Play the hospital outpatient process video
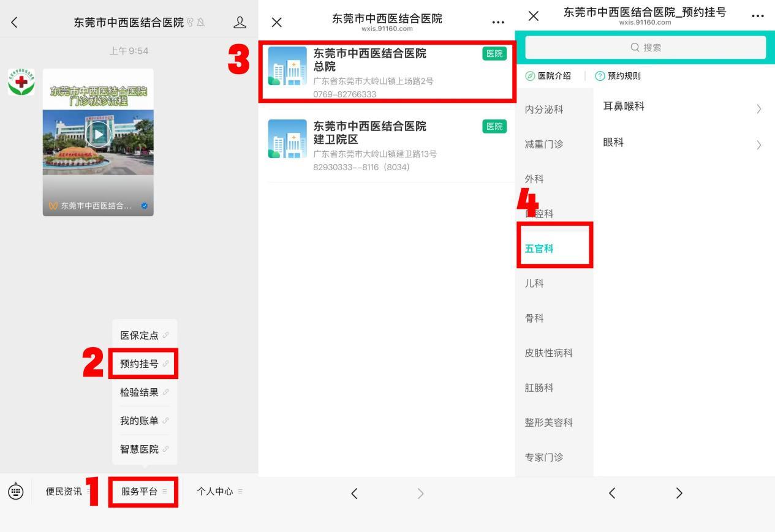 pyautogui.click(x=98, y=135)
